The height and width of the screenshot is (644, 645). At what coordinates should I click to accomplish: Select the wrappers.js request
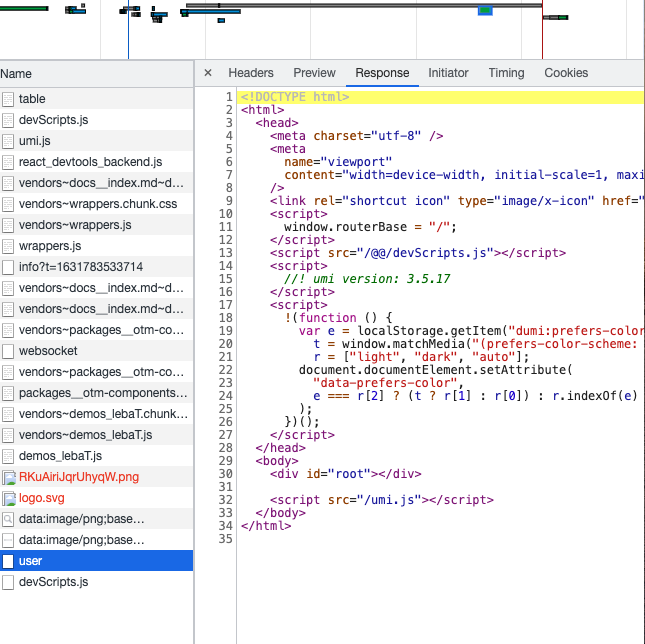pyautogui.click(x=96, y=246)
